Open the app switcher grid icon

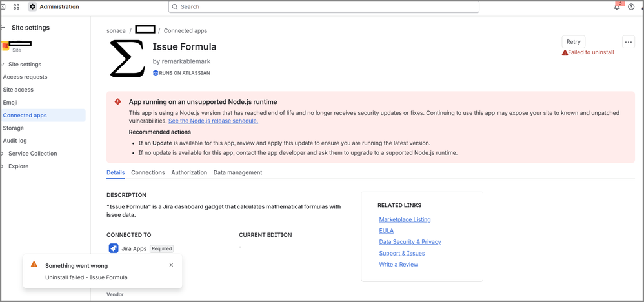point(16,6)
